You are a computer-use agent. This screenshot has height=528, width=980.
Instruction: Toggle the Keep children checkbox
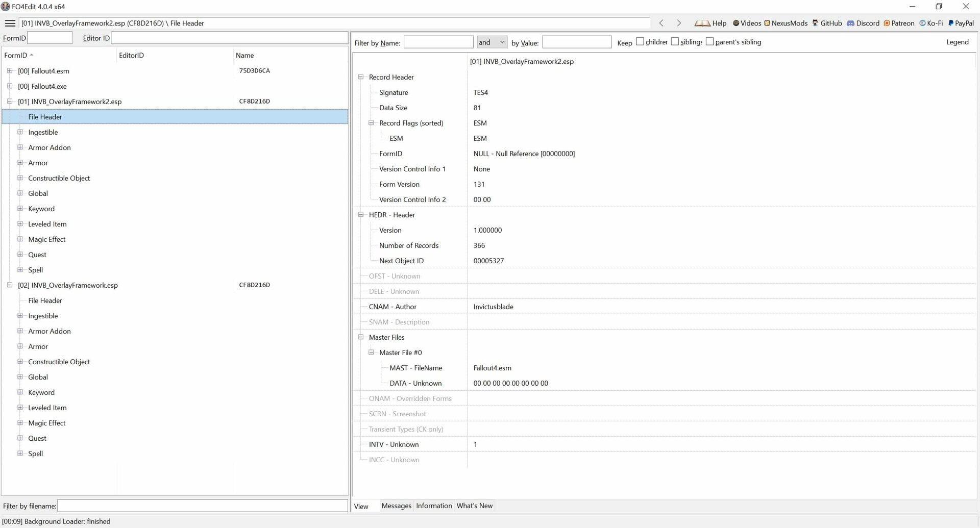[x=640, y=42]
